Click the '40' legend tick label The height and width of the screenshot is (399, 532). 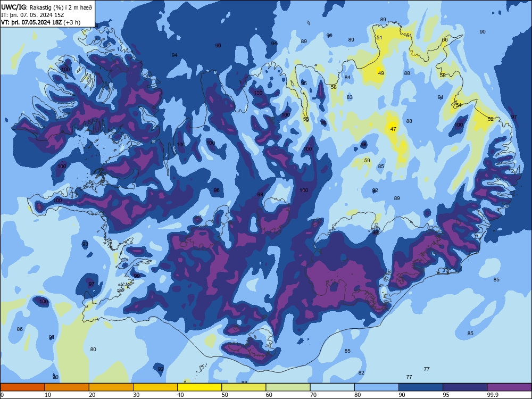tap(180, 395)
